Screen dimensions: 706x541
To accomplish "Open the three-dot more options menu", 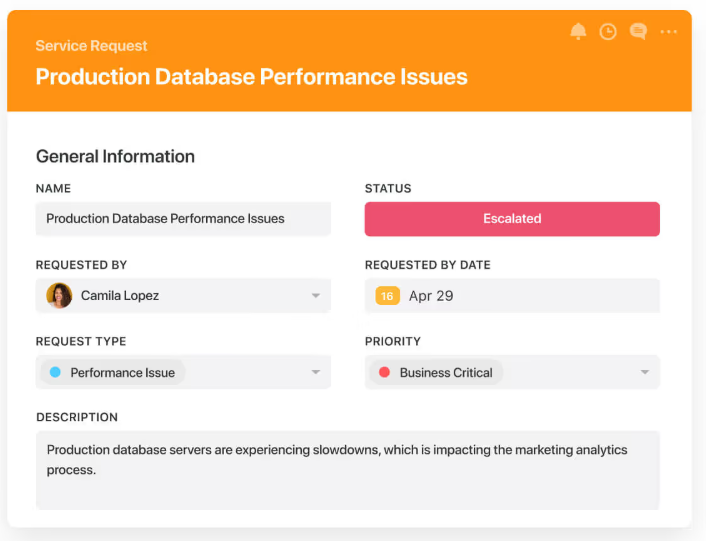I will coord(668,32).
